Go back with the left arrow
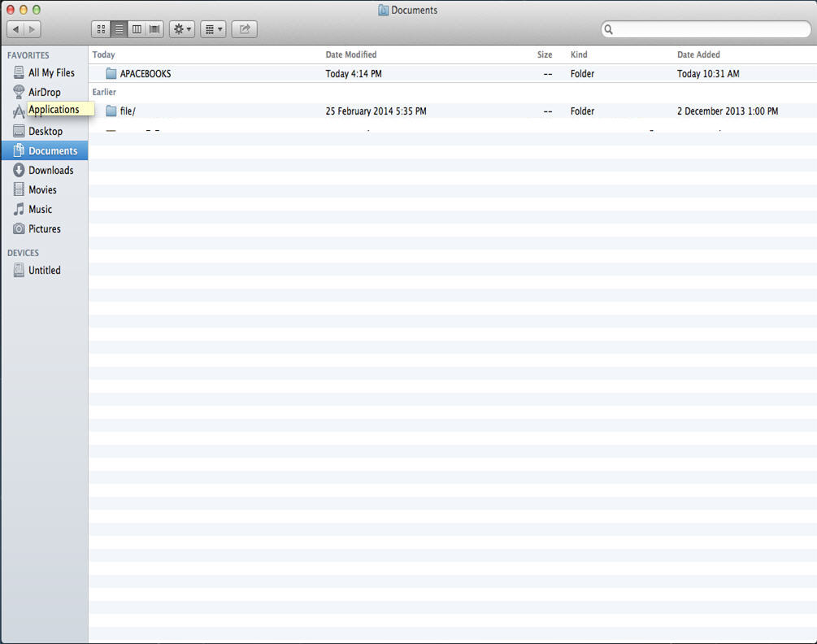 click(x=15, y=29)
